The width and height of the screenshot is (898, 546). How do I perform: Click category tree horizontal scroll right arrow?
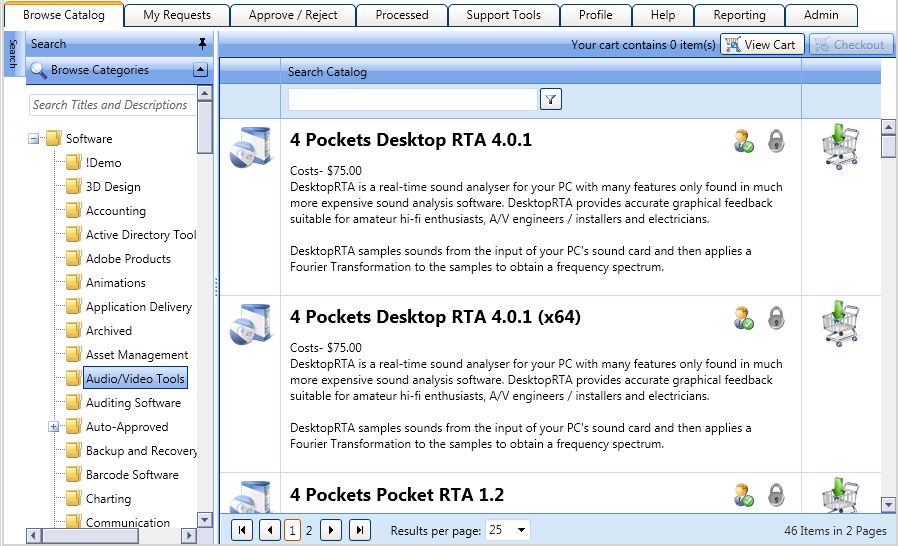(x=188, y=536)
